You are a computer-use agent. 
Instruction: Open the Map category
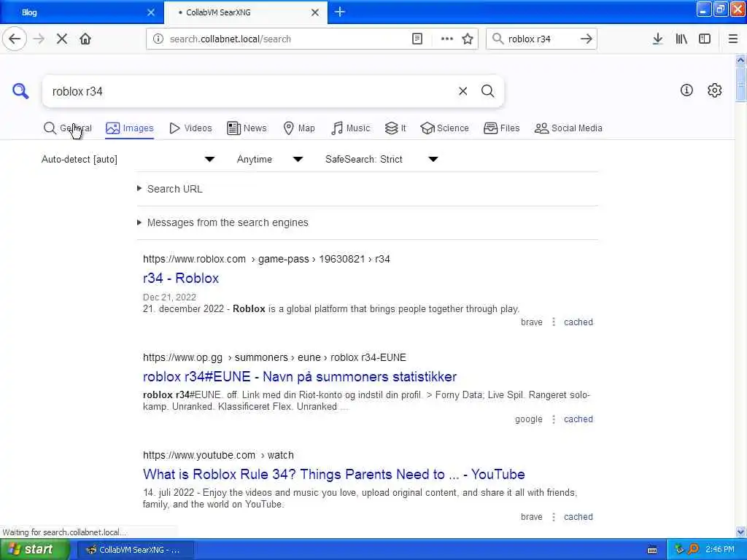click(x=299, y=128)
